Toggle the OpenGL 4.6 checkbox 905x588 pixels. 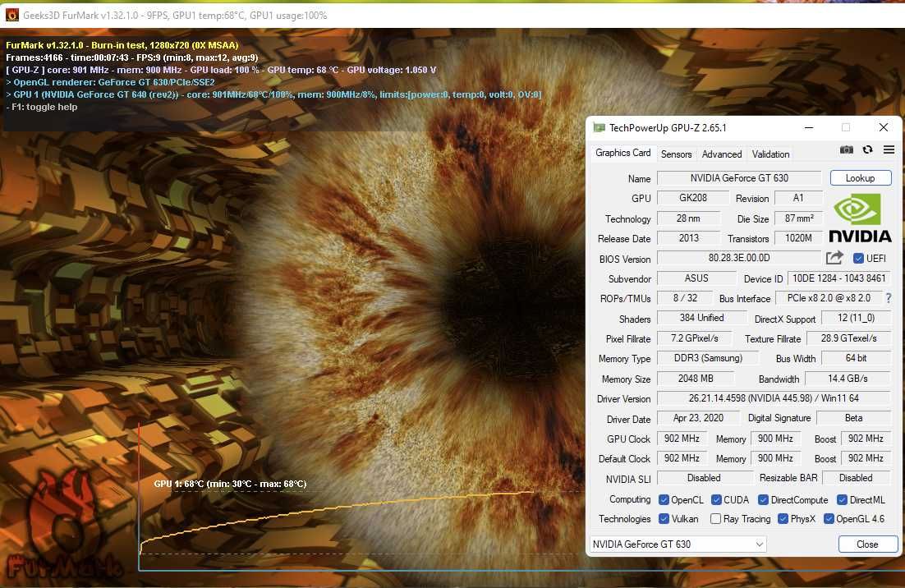[829, 519]
